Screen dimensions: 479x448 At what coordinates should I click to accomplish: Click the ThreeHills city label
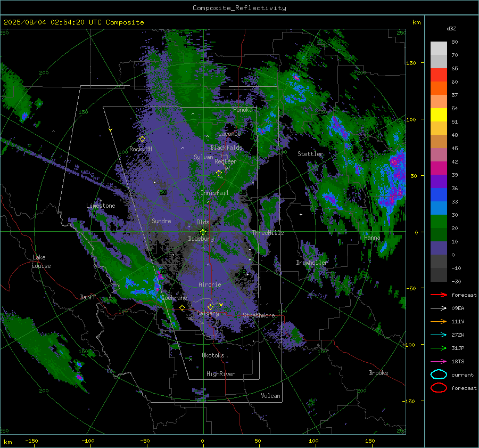pos(268,233)
